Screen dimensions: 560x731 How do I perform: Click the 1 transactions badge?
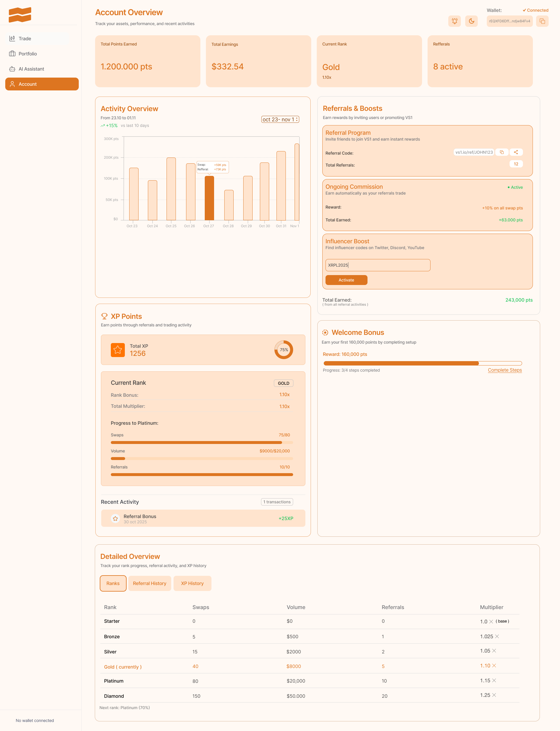pos(277,502)
